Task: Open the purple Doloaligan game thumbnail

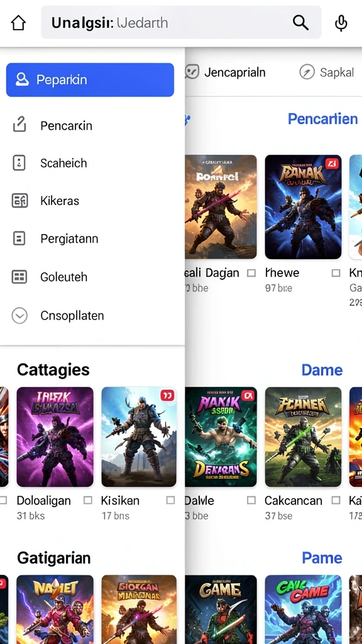Action: [55, 436]
